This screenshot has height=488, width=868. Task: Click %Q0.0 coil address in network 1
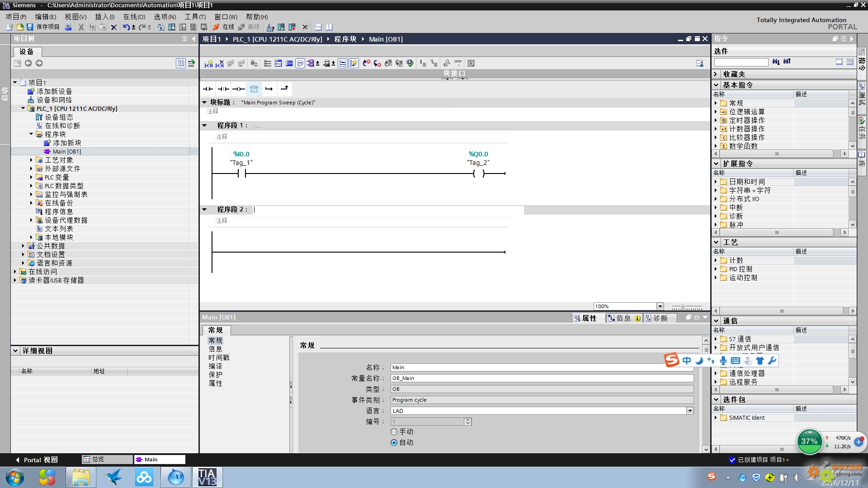478,154
